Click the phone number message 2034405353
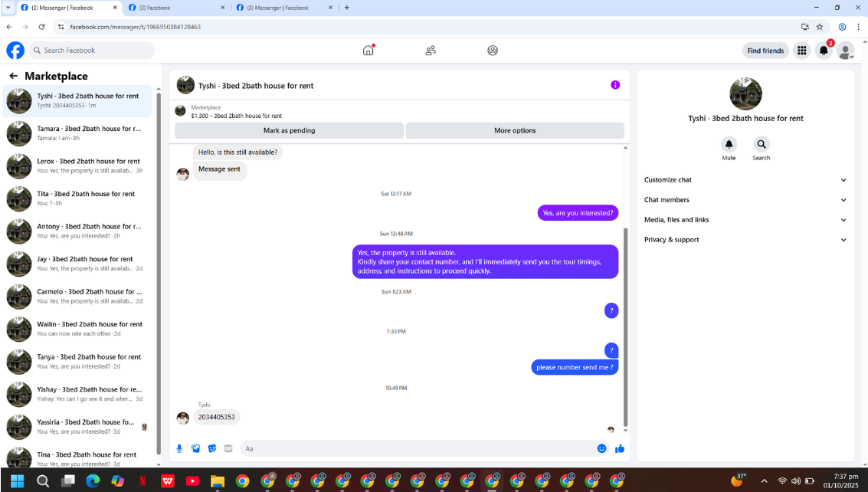This screenshot has height=492, width=868. pyautogui.click(x=217, y=417)
